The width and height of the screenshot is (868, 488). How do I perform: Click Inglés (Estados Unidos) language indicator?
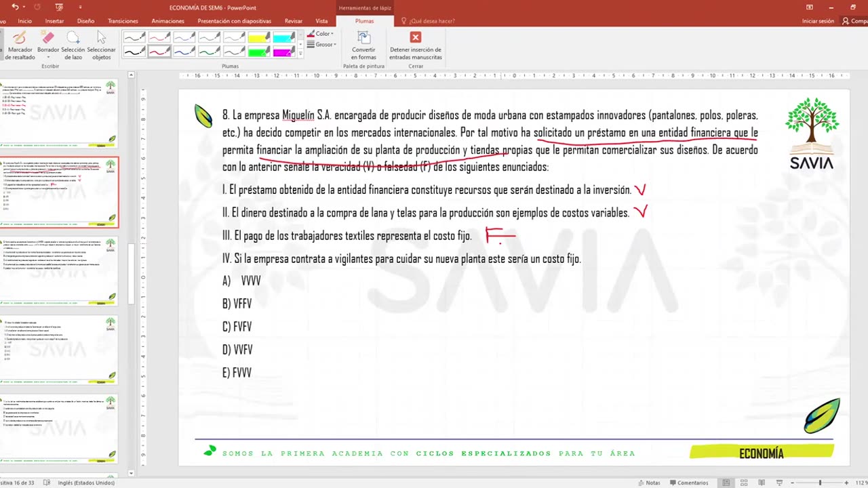[x=85, y=483]
